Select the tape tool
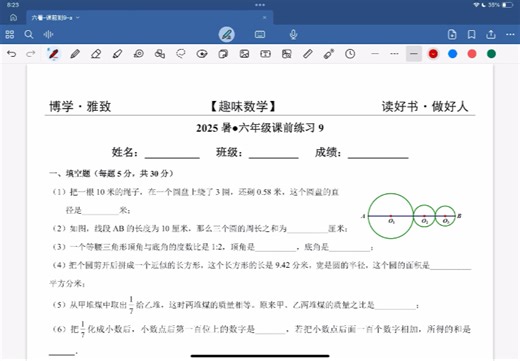Screen dimensions: 520x361 [138, 54]
